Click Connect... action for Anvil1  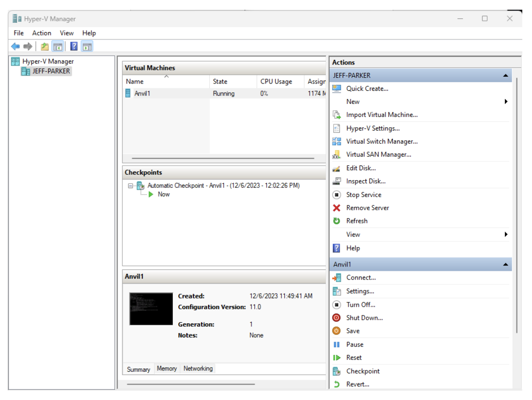[x=361, y=278]
